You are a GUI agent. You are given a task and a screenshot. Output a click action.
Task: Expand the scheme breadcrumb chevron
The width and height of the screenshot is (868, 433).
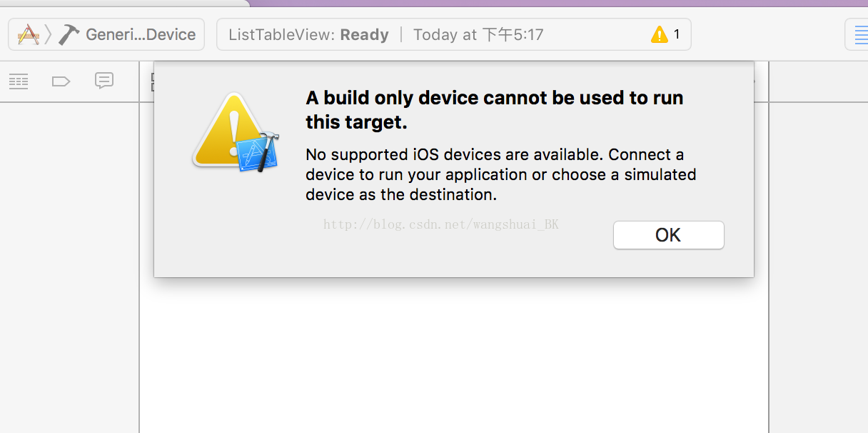49,34
